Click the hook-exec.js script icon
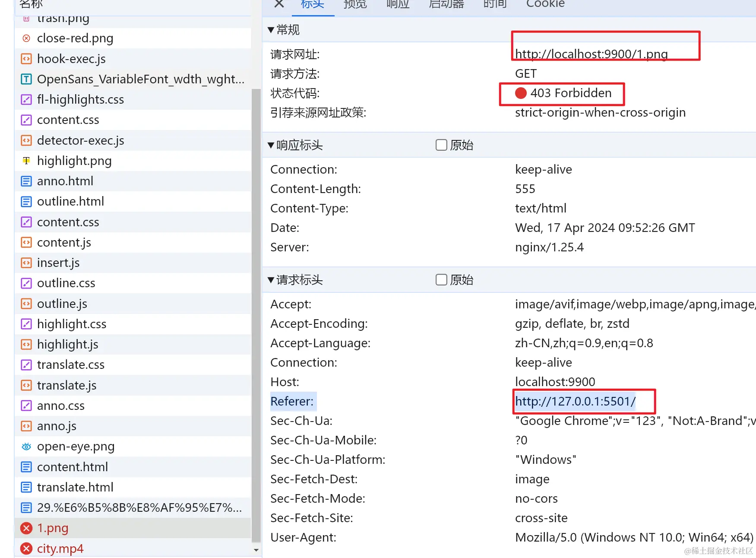Screen dimensions: 756x558 click(26, 59)
